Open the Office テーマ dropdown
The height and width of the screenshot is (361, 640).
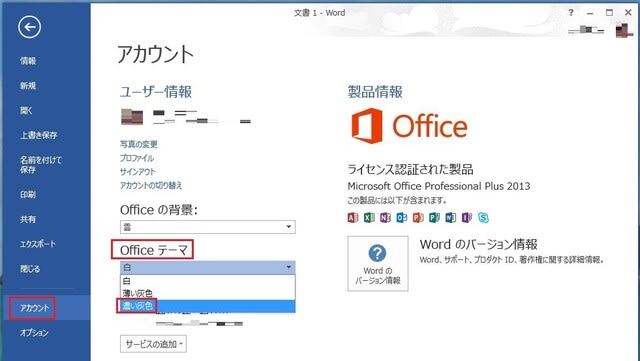(x=208, y=267)
